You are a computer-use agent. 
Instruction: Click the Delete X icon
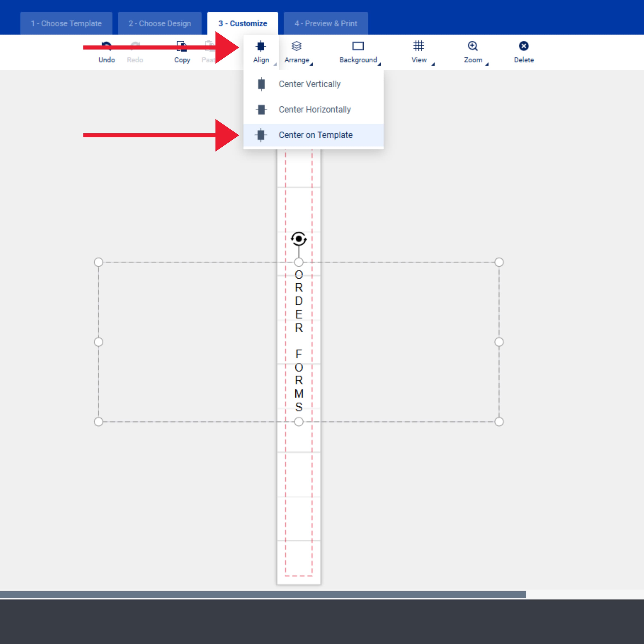pos(524,46)
